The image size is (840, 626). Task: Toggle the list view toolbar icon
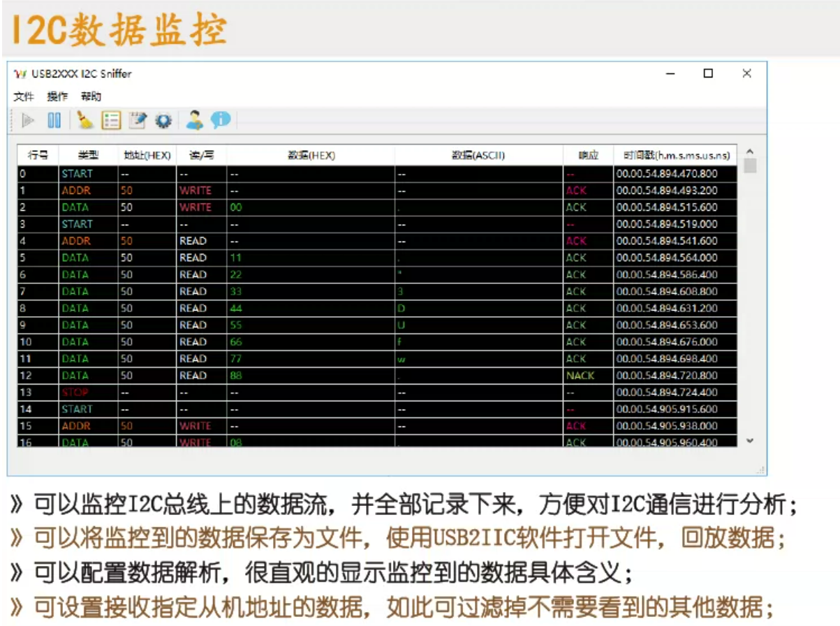(x=111, y=121)
